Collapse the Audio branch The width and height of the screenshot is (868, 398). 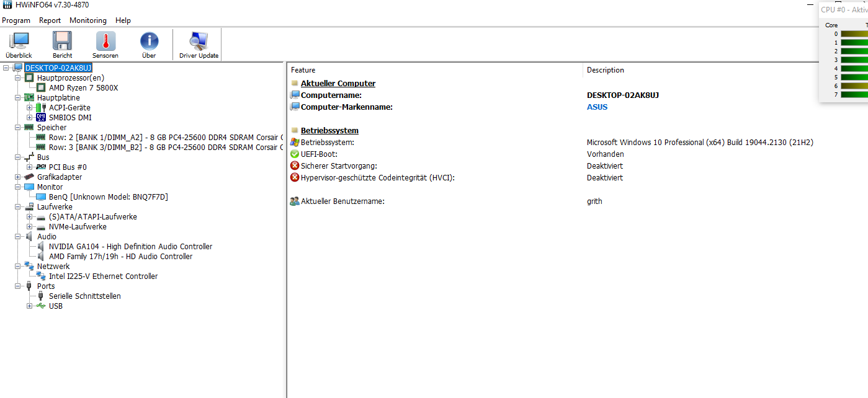tap(18, 236)
